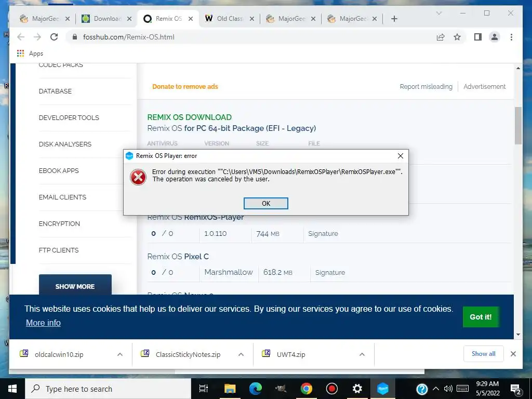
Task: Share this page icon in address bar
Action: (x=441, y=37)
